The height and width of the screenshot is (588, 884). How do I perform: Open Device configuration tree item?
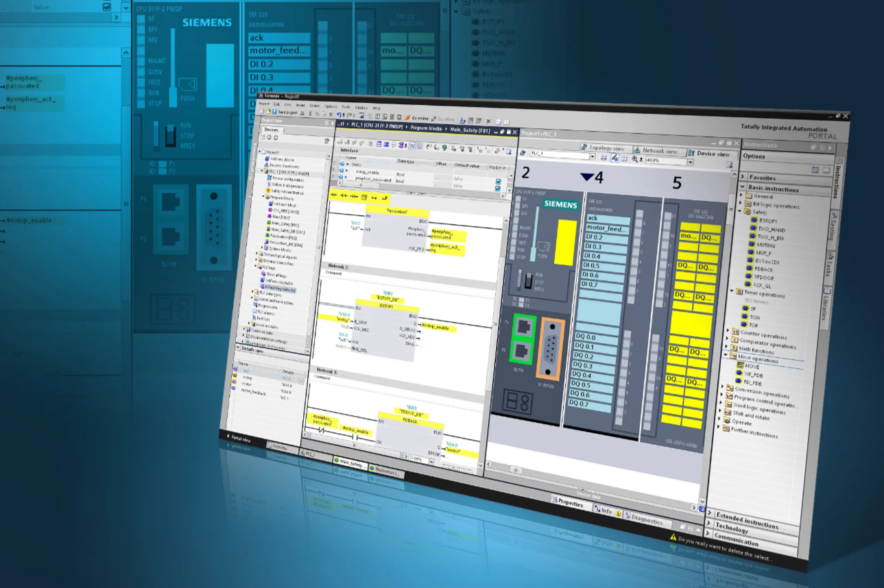(285, 178)
